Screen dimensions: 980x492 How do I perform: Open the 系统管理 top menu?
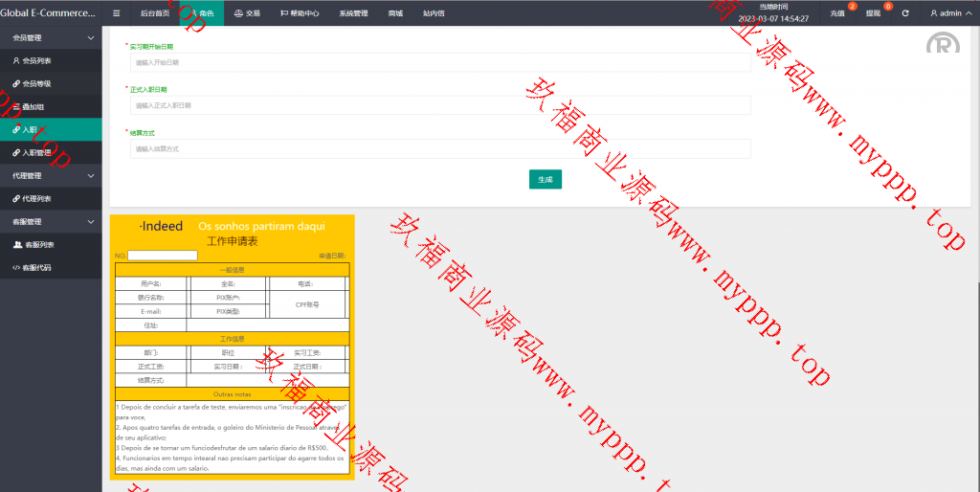pos(353,13)
